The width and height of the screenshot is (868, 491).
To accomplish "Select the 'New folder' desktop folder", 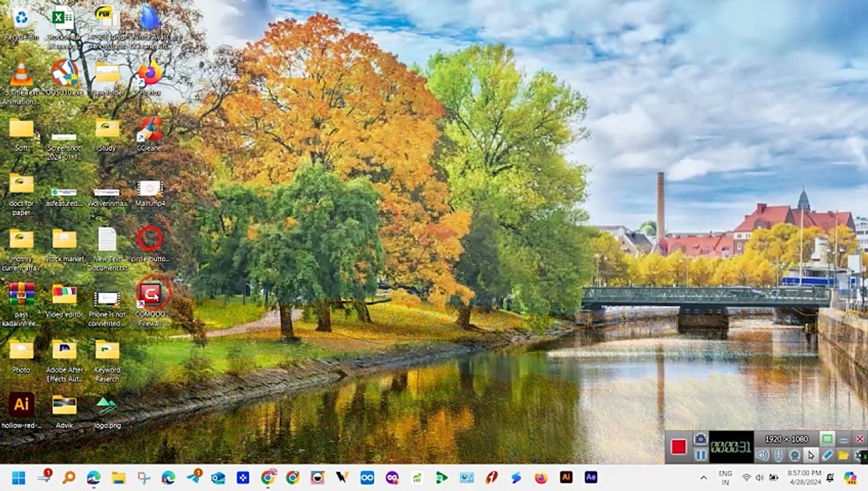I will (107, 78).
